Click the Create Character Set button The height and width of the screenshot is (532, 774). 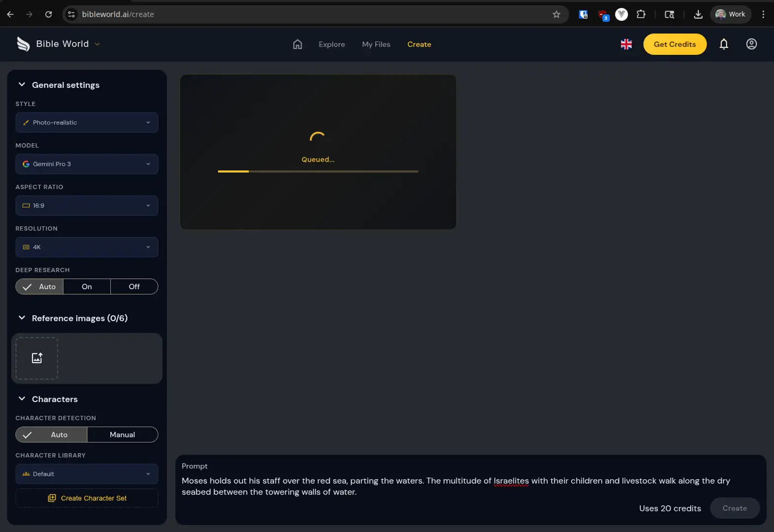[87, 498]
